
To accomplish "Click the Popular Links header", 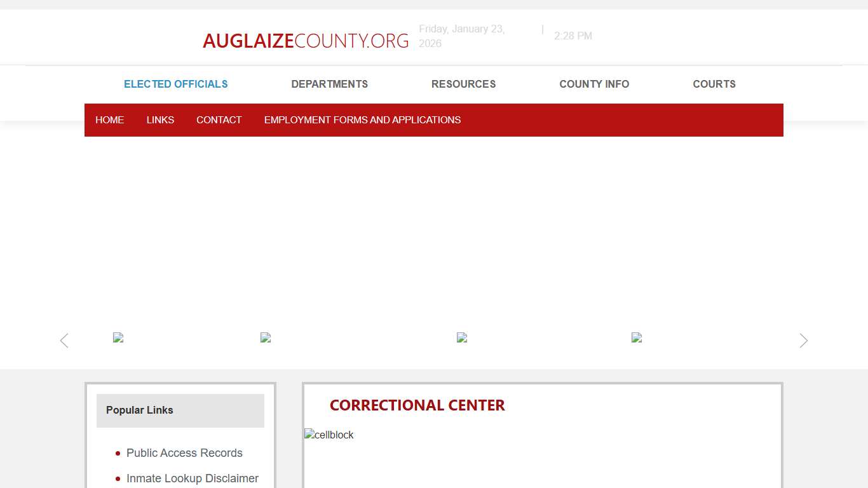I will tap(139, 410).
